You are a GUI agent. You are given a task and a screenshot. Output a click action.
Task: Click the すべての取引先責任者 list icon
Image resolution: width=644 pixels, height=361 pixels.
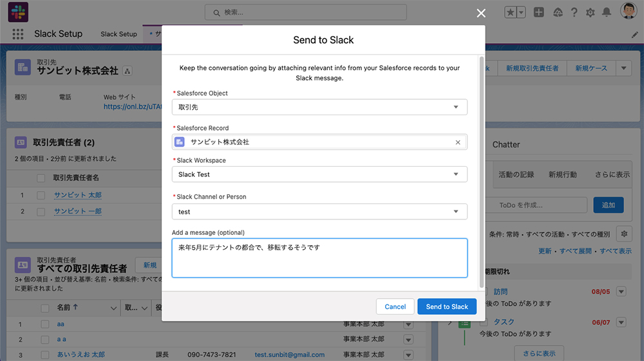[x=23, y=265]
